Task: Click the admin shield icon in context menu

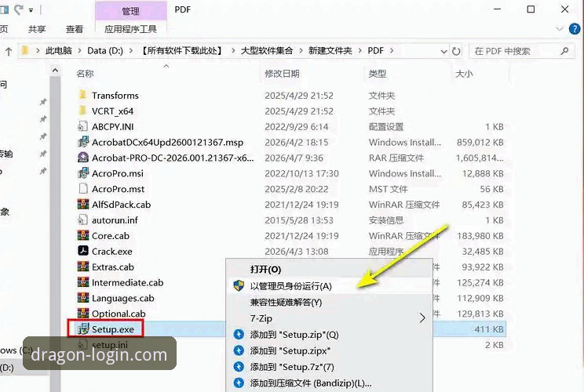Action: (x=239, y=285)
